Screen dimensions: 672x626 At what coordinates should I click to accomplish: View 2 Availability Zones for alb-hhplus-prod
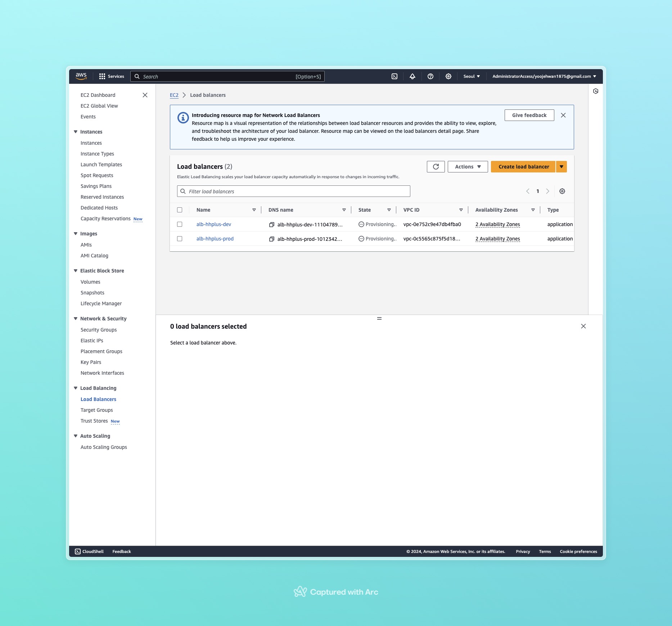click(x=498, y=239)
